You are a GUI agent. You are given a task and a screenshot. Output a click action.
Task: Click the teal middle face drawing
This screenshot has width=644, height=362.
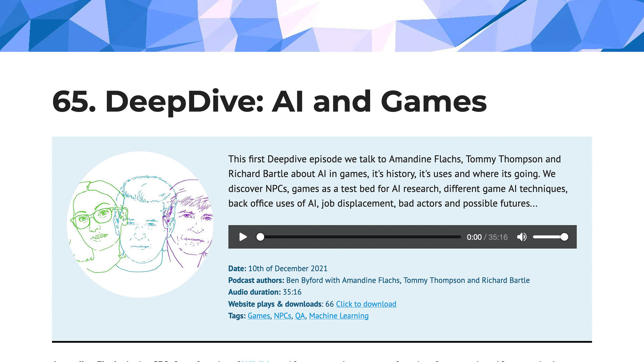pos(141,228)
